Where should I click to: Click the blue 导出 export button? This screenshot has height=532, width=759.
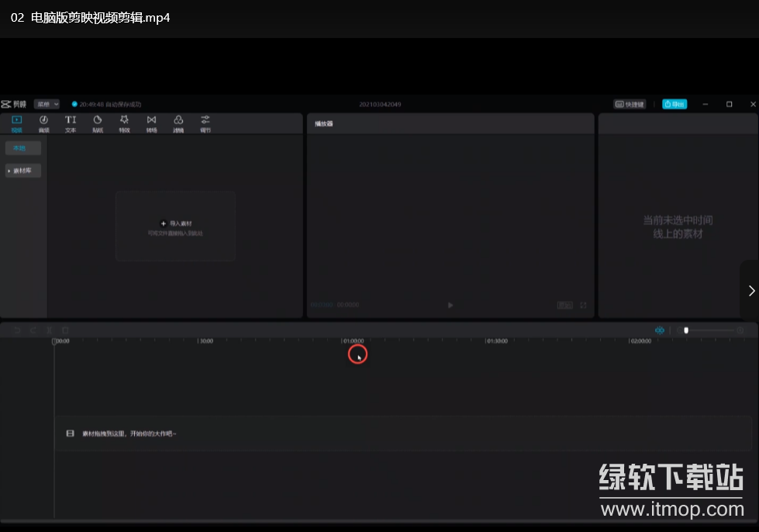pyautogui.click(x=674, y=104)
